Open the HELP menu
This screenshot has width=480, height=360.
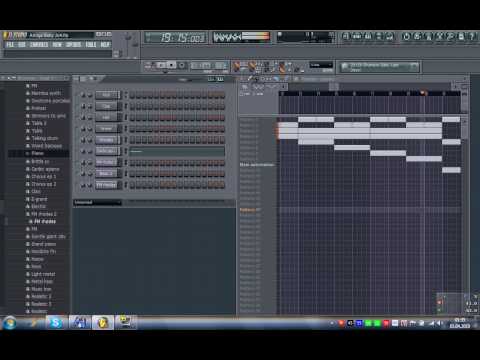pos(105,45)
